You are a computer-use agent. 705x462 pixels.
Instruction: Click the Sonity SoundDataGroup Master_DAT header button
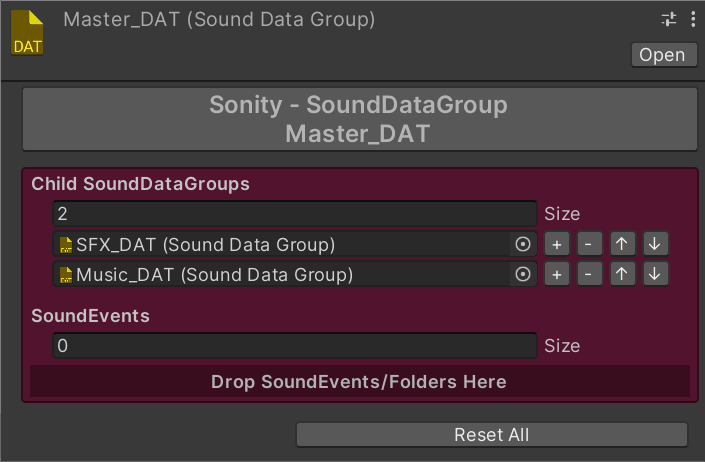(359, 119)
